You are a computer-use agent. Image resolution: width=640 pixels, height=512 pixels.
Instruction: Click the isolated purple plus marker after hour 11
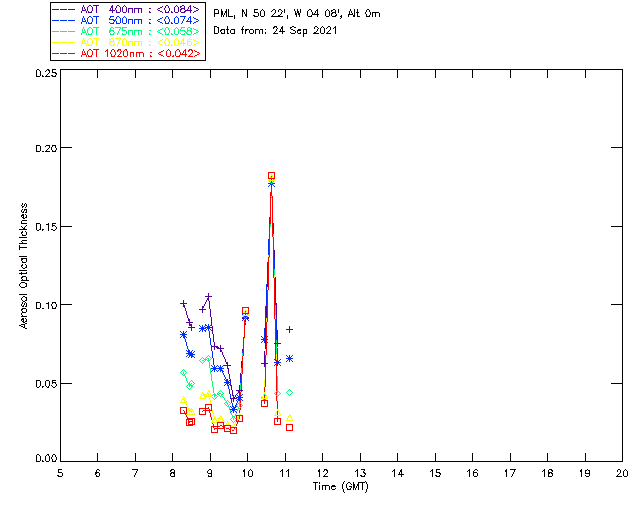[x=289, y=329]
